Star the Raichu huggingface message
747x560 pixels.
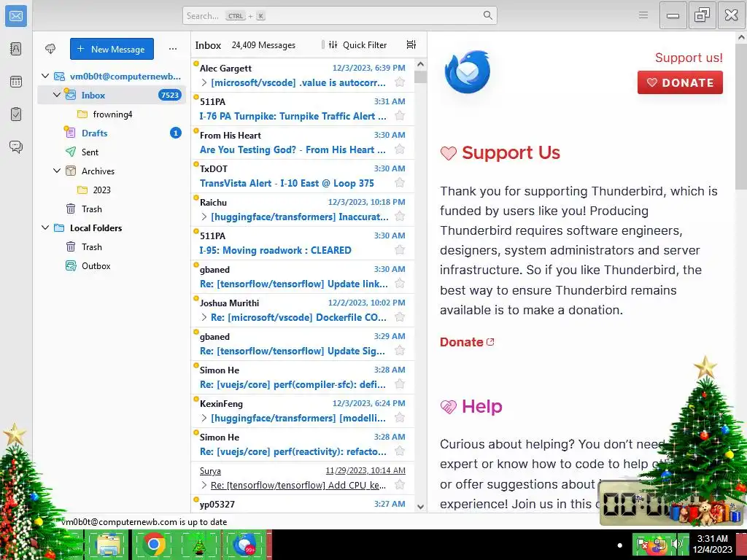tap(400, 217)
